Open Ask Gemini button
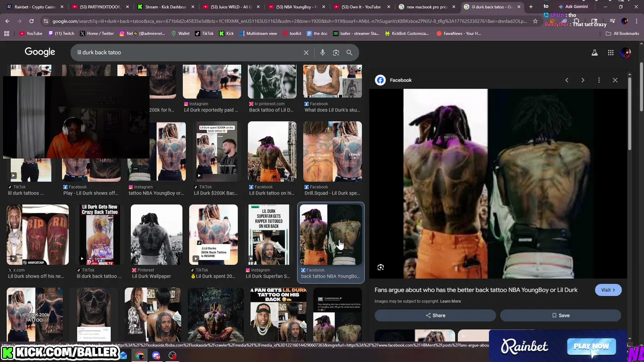Image resolution: width=644 pixels, height=362 pixels. 573,7
